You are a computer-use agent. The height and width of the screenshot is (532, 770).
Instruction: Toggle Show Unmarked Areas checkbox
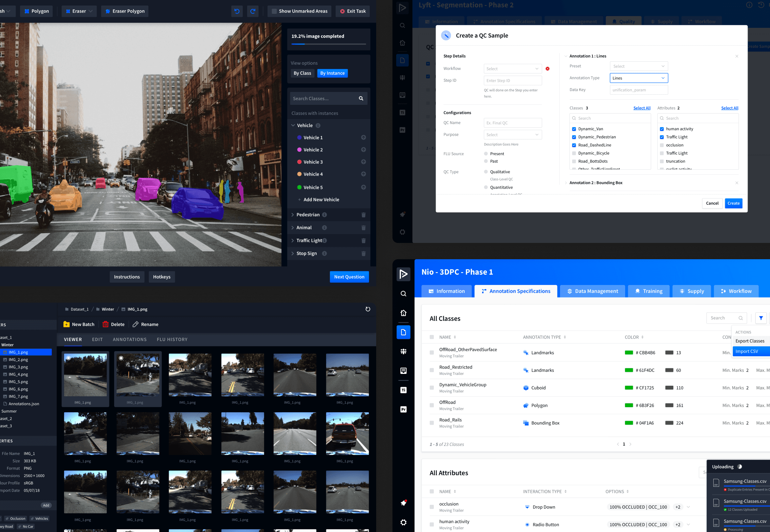point(274,11)
